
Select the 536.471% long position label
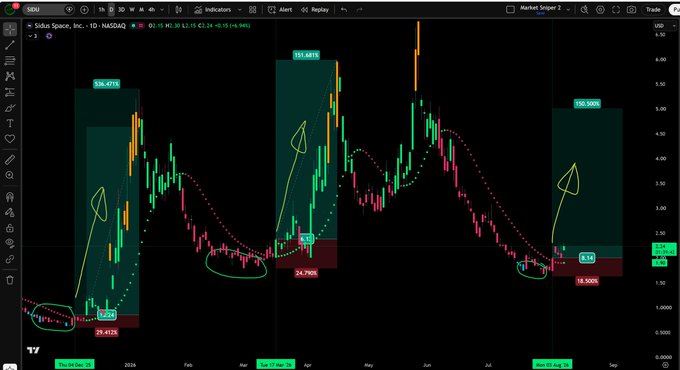pyautogui.click(x=106, y=84)
